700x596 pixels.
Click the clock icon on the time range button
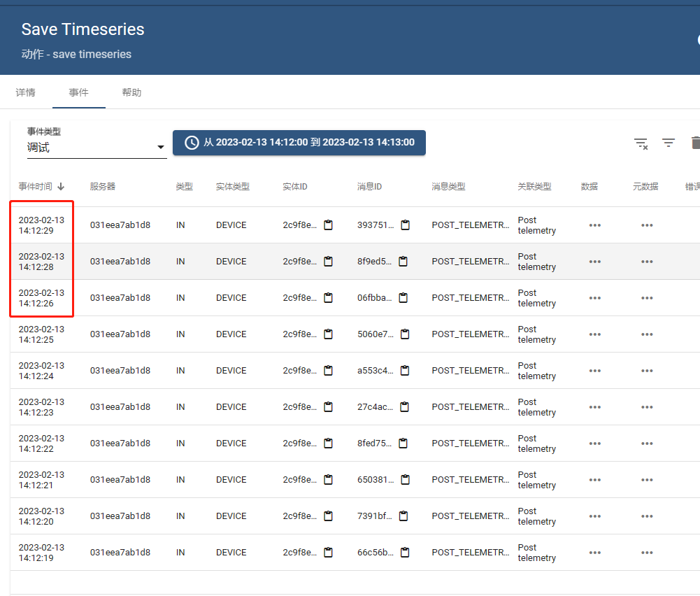point(191,142)
